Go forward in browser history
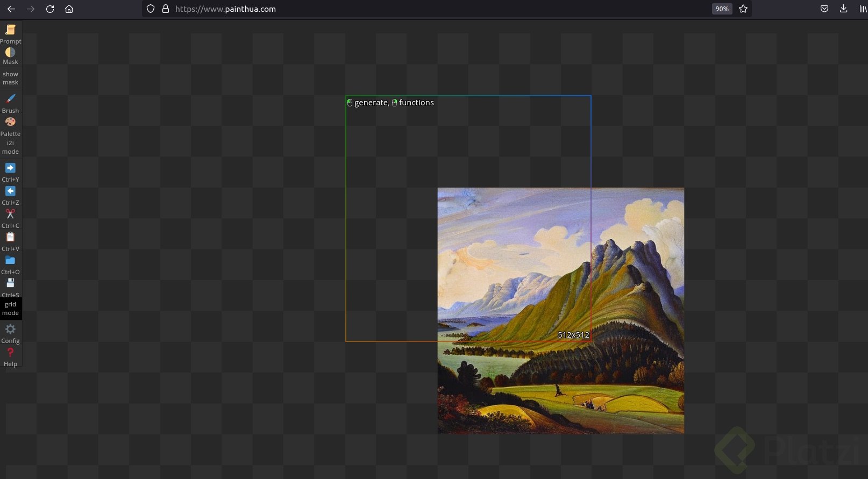868x479 pixels. tap(31, 9)
